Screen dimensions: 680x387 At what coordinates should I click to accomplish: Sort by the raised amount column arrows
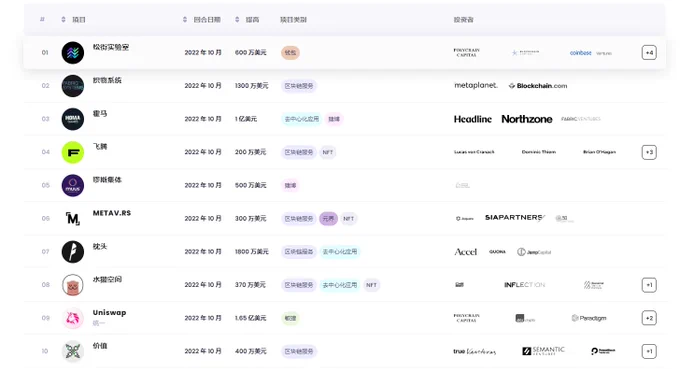[x=237, y=20]
